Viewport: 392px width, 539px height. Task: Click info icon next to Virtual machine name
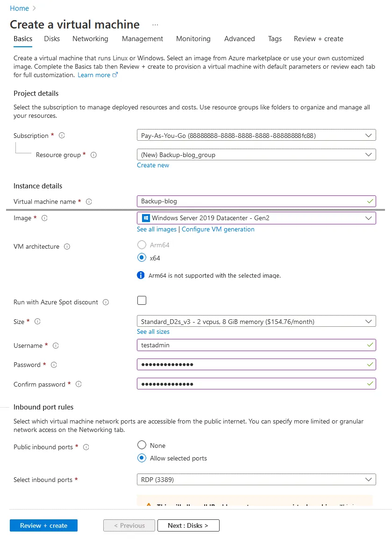pyautogui.click(x=89, y=201)
